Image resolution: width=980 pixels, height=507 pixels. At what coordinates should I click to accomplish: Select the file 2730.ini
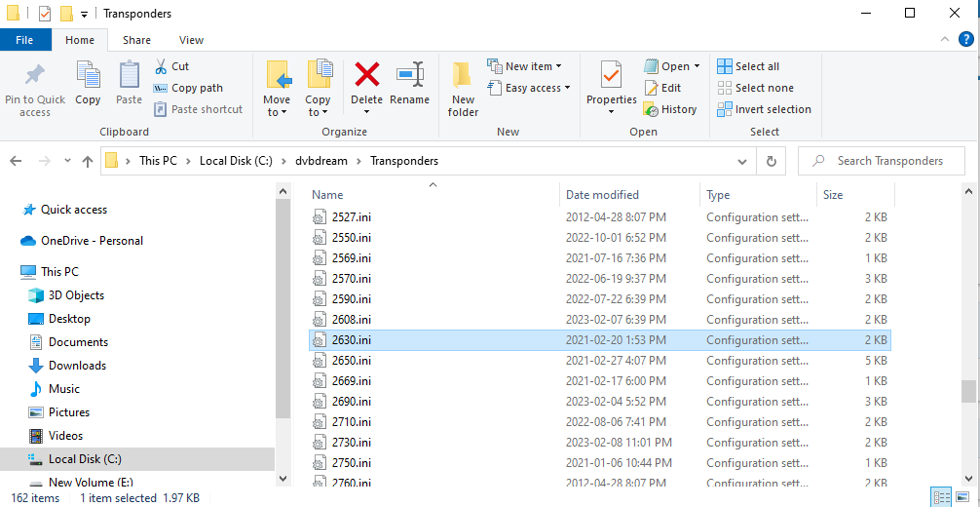pos(600,442)
